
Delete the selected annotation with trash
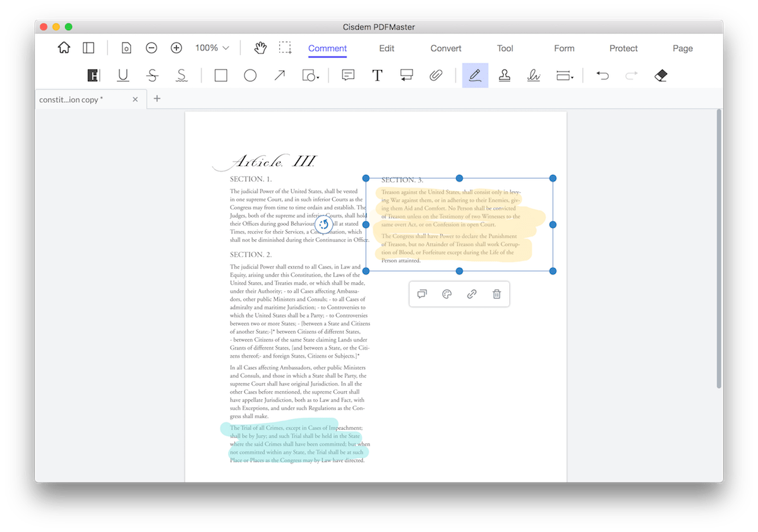(x=496, y=294)
